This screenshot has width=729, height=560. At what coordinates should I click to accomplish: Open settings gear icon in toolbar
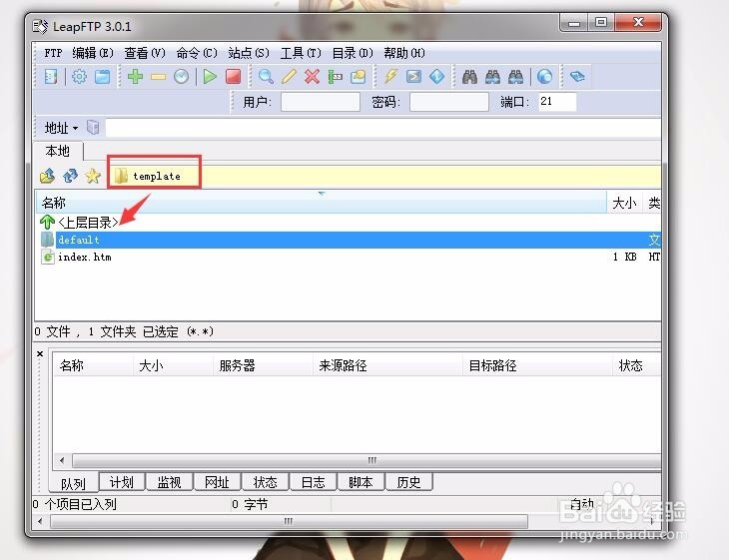click(x=80, y=77)
